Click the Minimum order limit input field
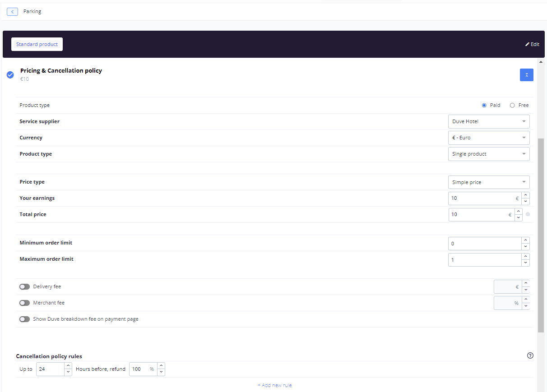The image size is (547, 392). click(485, 244)
